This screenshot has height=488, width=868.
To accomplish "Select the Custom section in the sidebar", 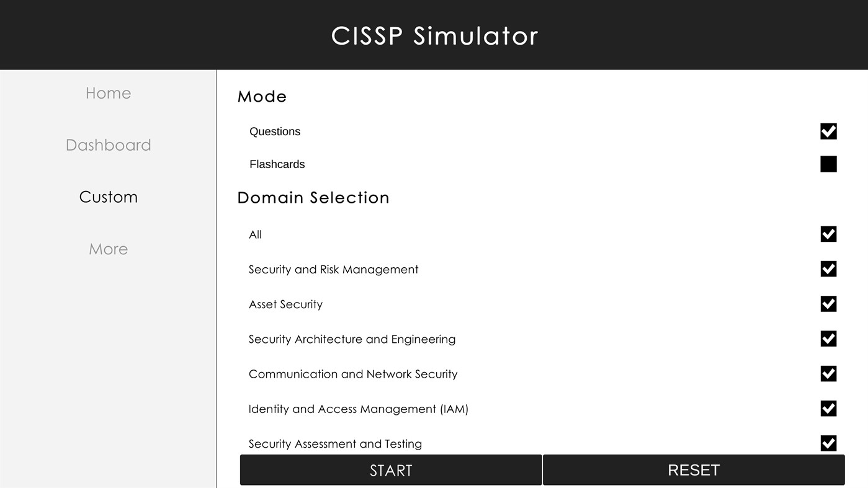I will tap(108, 197).
